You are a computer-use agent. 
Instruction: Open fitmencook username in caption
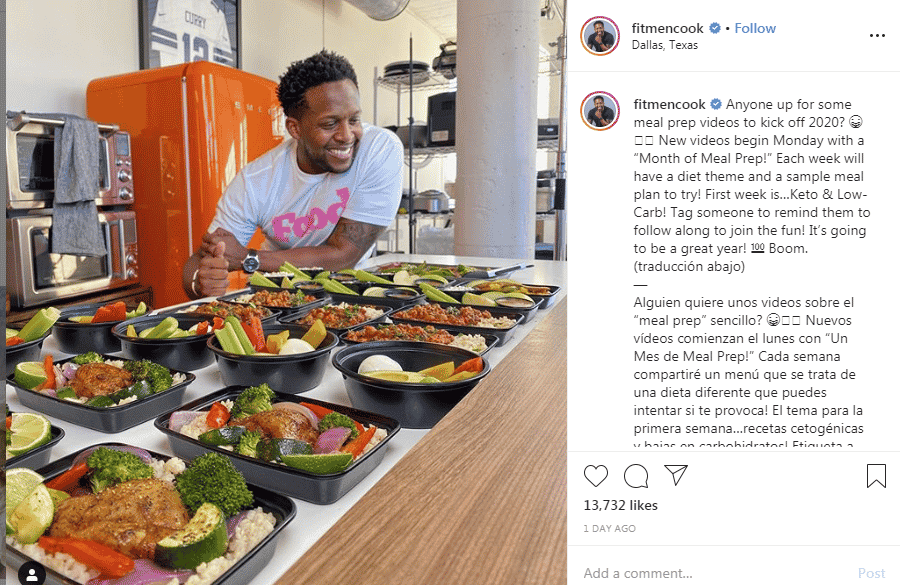click(x=669, y=104)
